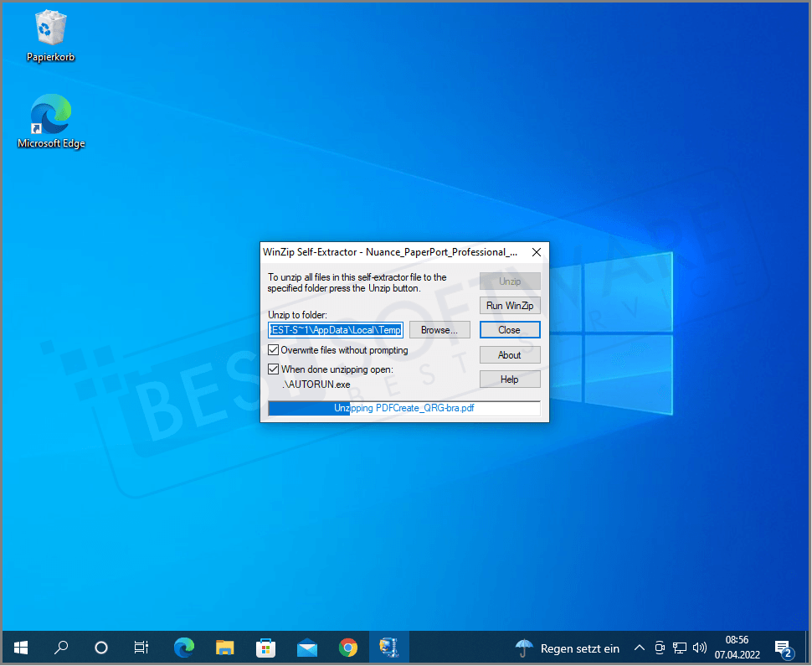Click the Help button
Image resolution: width=812 pixels, height=666 pixels.
pyautogui.click(x=509, y=379)
